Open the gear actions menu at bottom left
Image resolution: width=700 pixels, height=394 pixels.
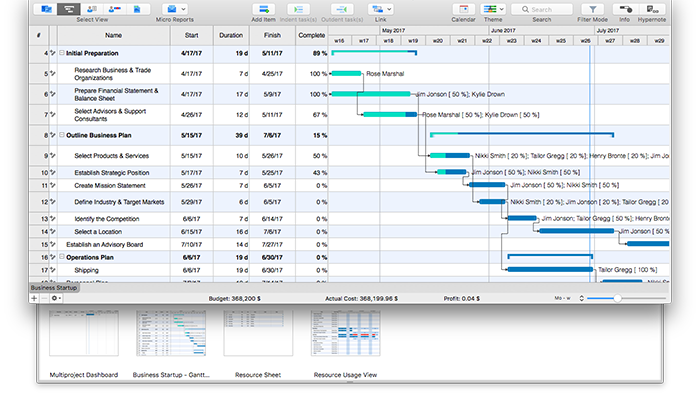(x=55, y=298)
